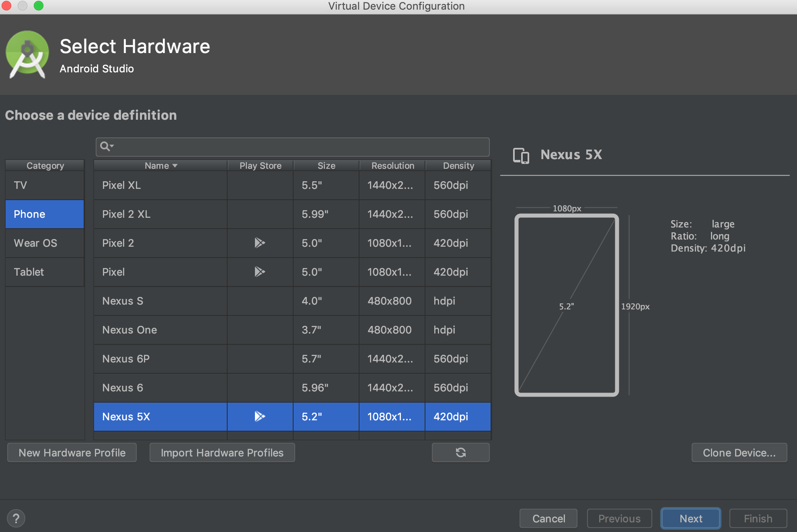Click the help question mark icon

click(x=16, y=518)
